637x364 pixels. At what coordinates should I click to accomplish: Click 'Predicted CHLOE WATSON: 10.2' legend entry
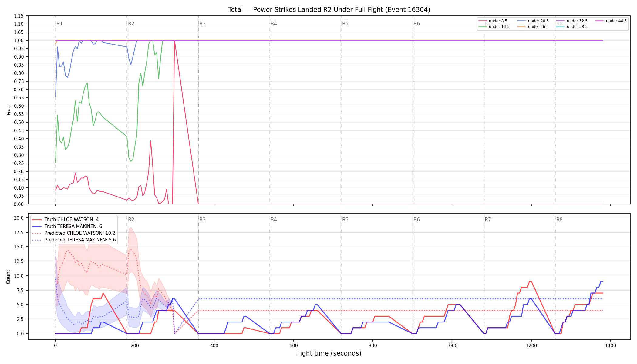(x=80, y=233)
